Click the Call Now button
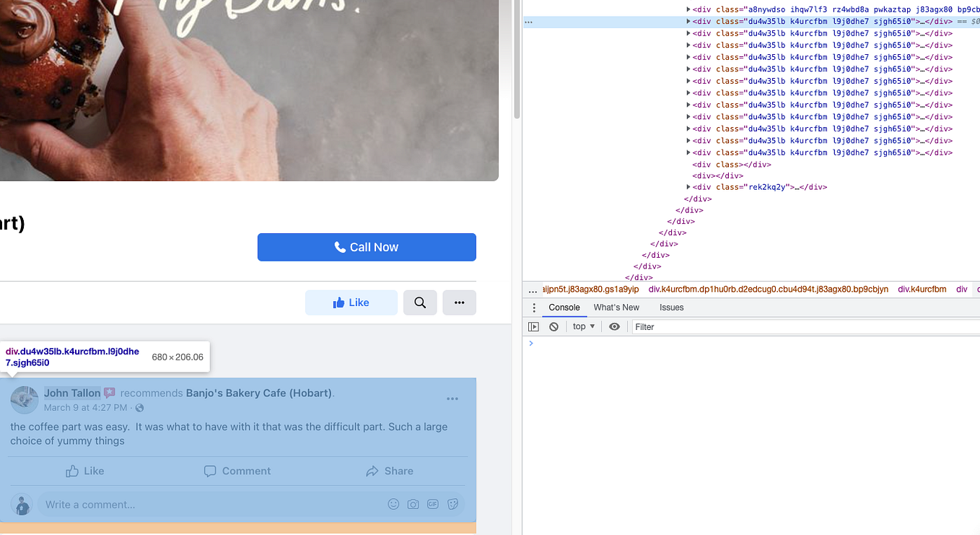The width and height of the screenshot is (980, 535). pos(367,247)
